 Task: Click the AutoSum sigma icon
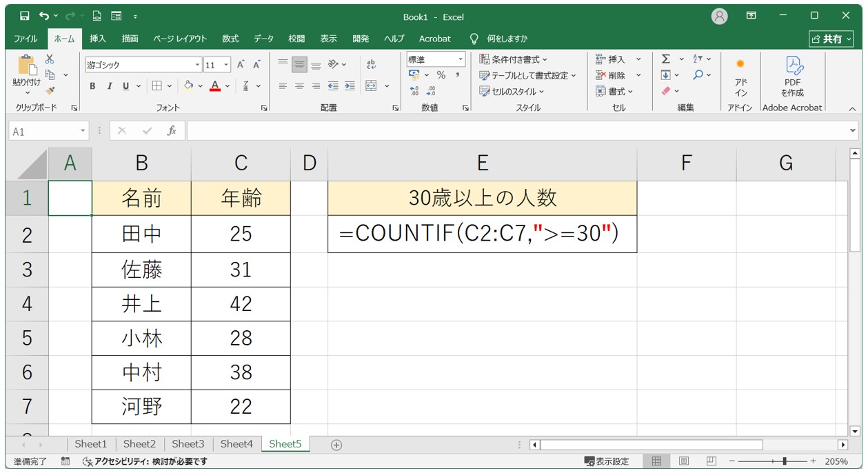point(666,59)
